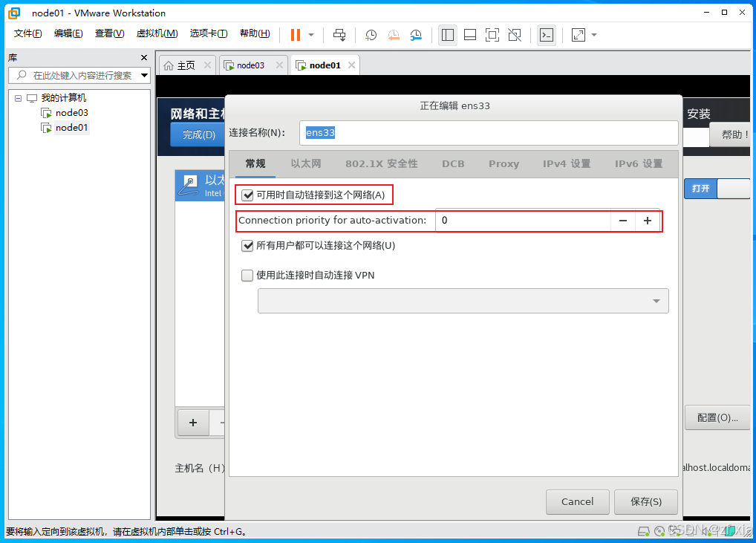Open the snapshot manager wrench-clock icon

point(416,35)
